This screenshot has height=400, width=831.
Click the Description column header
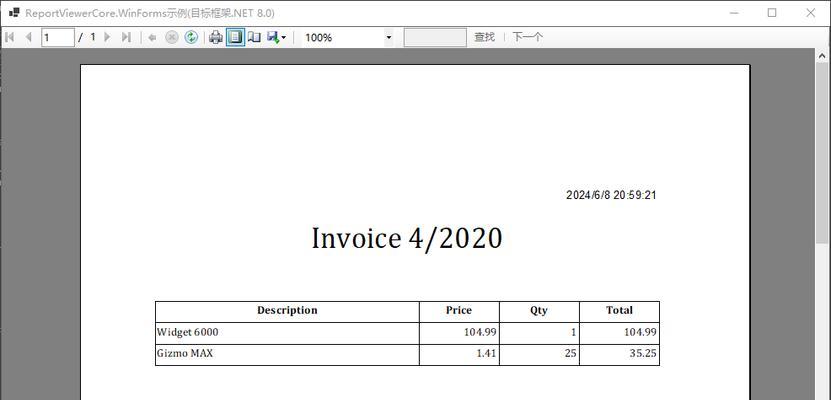click(x=287, y=310)
